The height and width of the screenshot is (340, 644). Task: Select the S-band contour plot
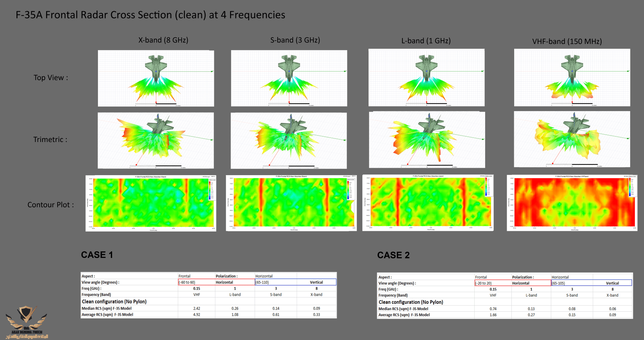291,203
